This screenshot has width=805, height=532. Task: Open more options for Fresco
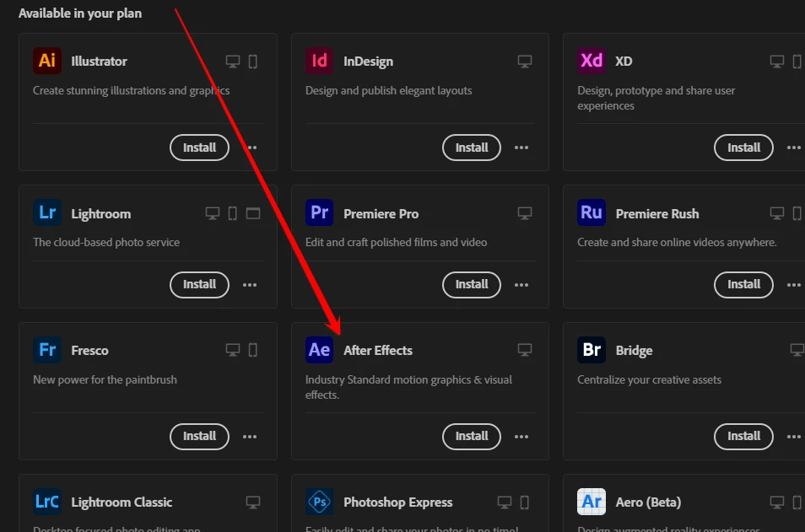tap(250, 437)
